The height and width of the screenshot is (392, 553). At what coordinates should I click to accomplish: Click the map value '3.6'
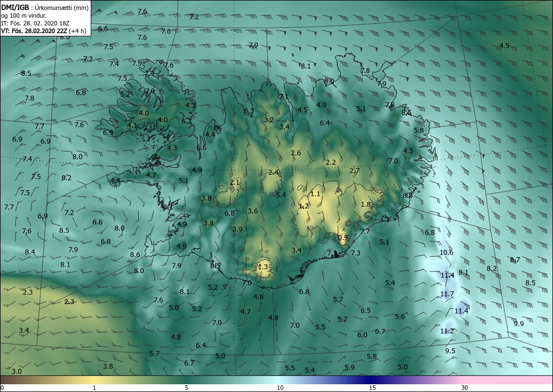[253, 211]
